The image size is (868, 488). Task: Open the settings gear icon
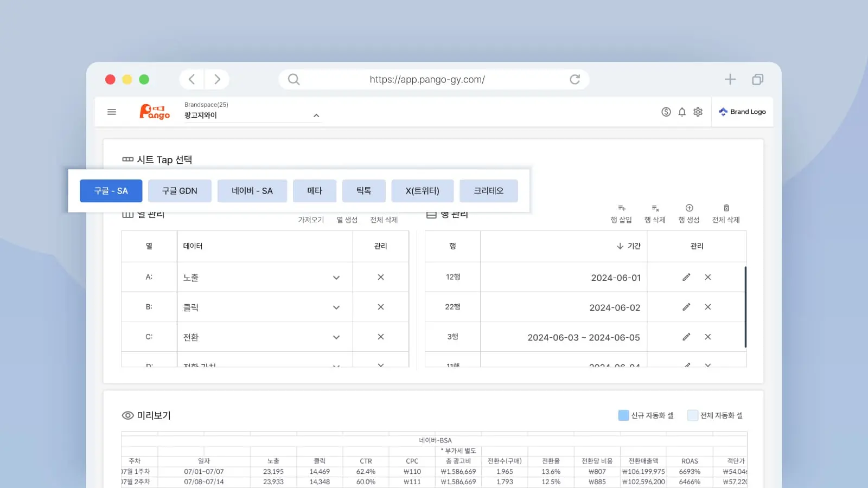698,112
